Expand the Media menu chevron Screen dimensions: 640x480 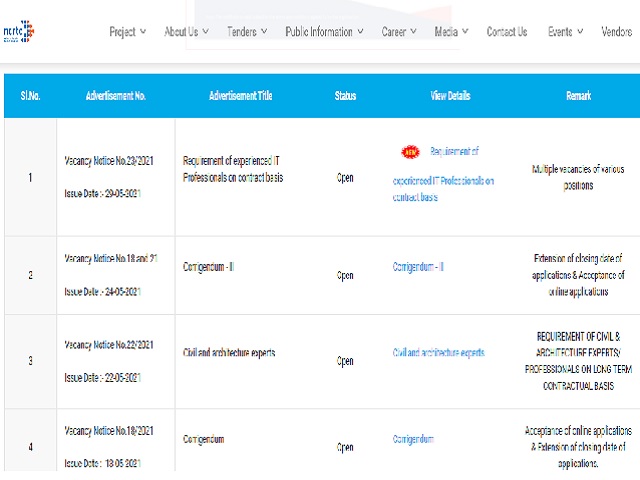coord(465,31)
